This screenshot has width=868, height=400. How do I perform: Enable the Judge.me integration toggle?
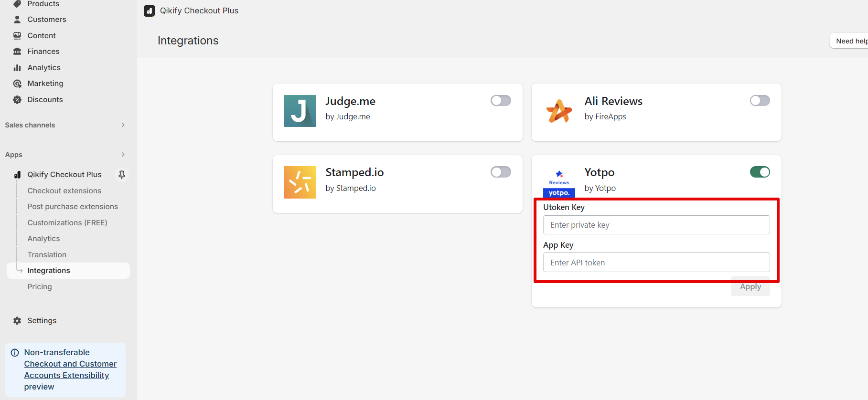501,101
